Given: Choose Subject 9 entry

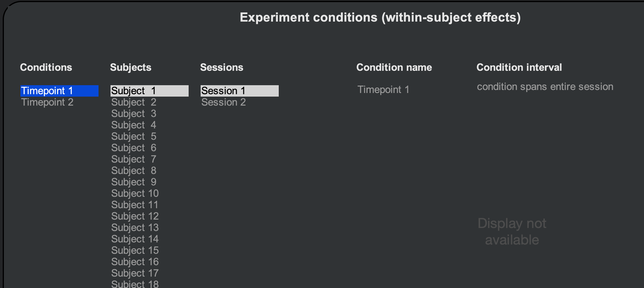Looking at the screenshot, I should (134, 182).
